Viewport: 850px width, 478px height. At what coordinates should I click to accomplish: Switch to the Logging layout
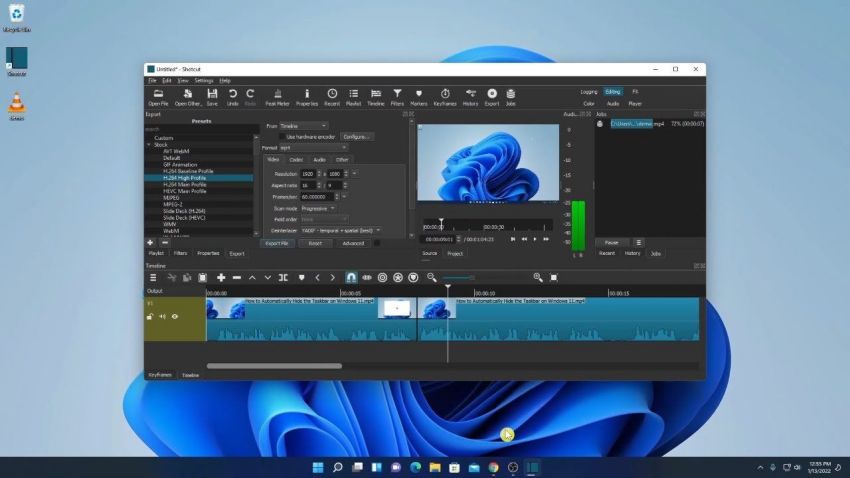(x=588, y=92)
